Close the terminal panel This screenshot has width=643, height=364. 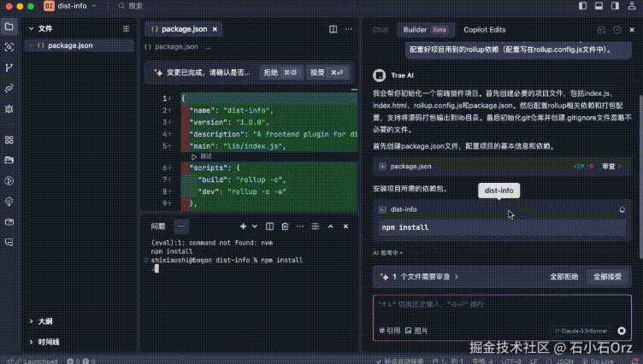[x=345, y=226]
